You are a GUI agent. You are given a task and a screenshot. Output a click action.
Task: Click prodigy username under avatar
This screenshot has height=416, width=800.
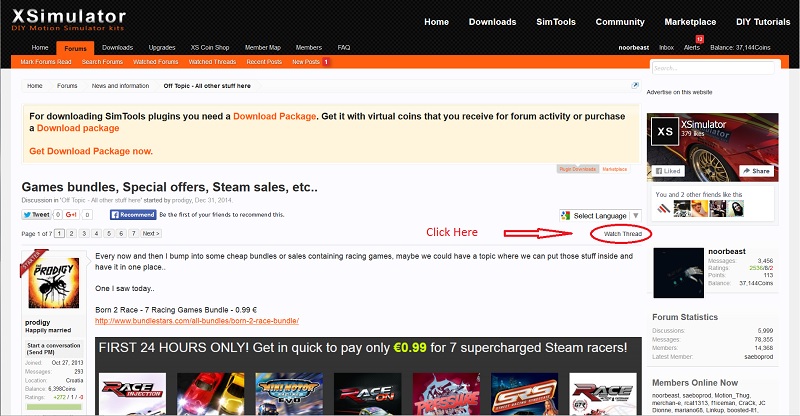38,322
